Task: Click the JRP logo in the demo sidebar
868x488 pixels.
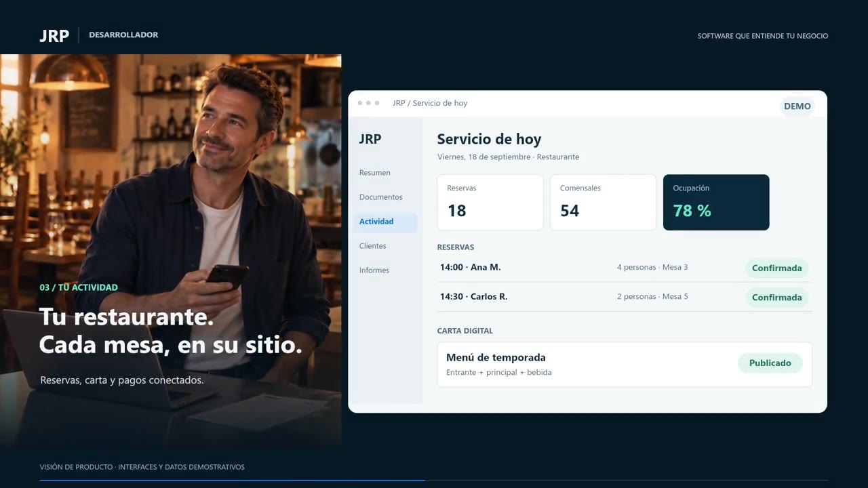Action: point(370,139)
